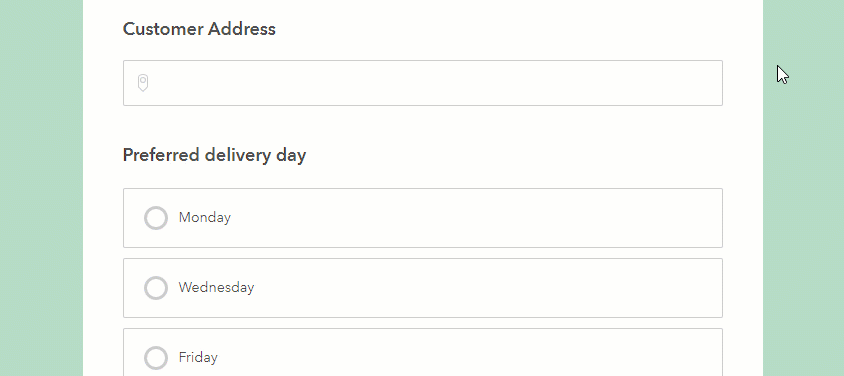Choose Monday as the preferred delivery day
Viewport: 844px width, 376px height.
156,218
